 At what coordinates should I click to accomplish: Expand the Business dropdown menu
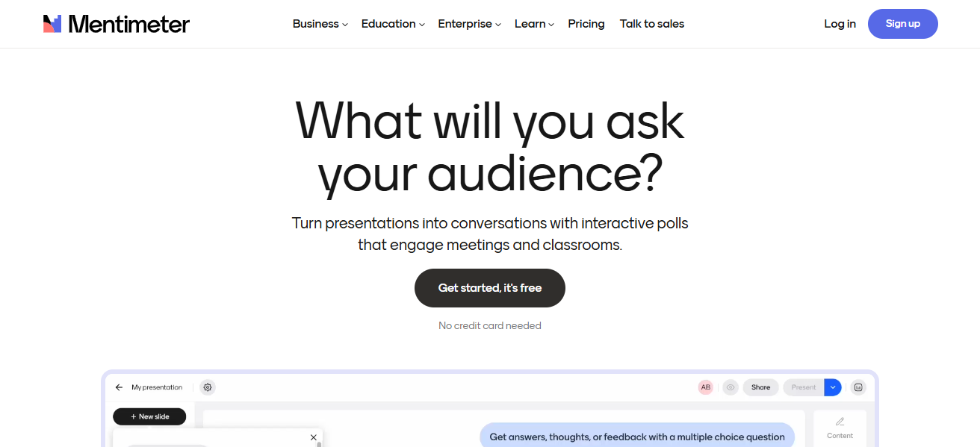pyautogui.click(x=320, y=24)
